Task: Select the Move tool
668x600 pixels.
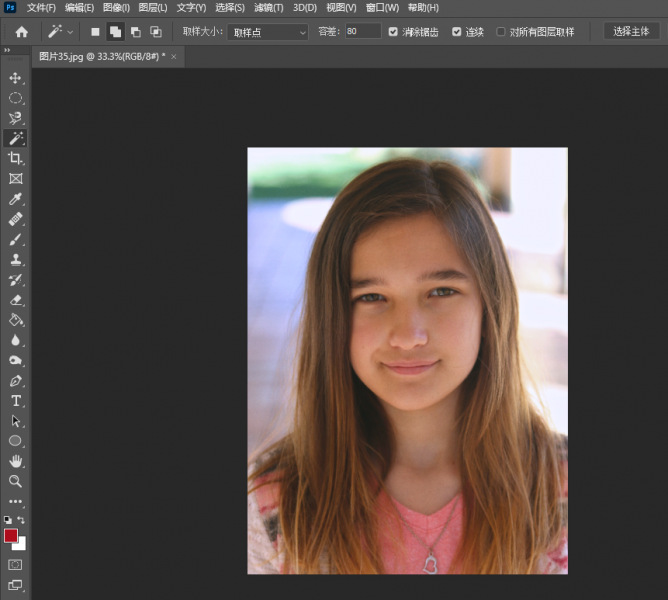Action: pos(15,78)
